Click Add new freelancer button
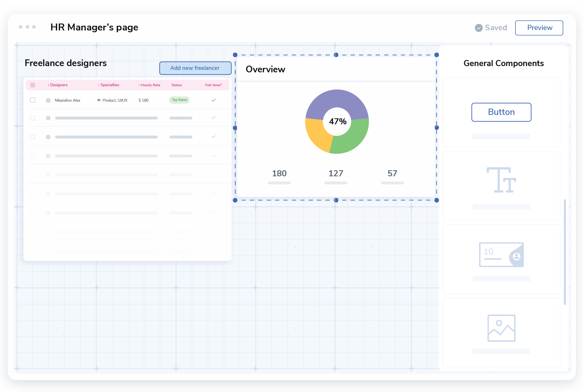583x392 pixels. pyautogui.click(x=195, y=68)
